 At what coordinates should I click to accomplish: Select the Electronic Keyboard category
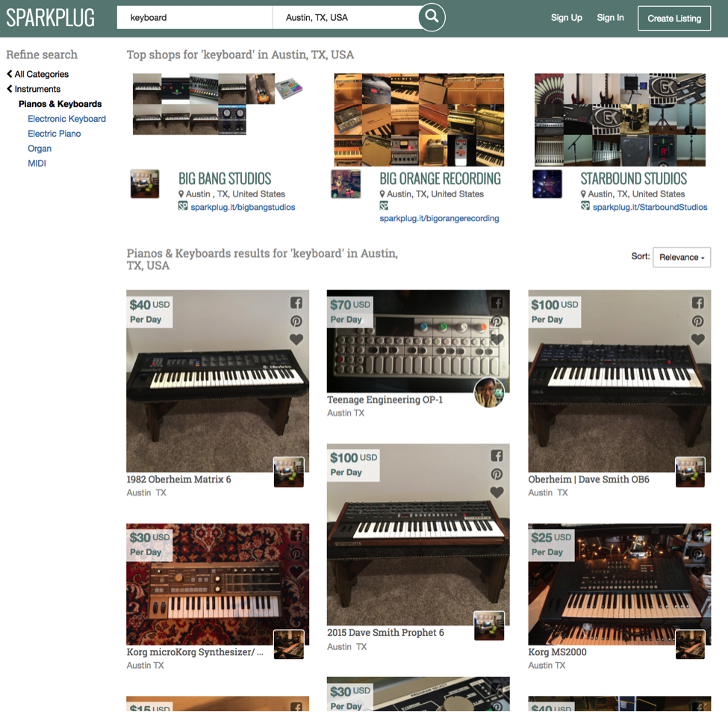click(66, 118)
